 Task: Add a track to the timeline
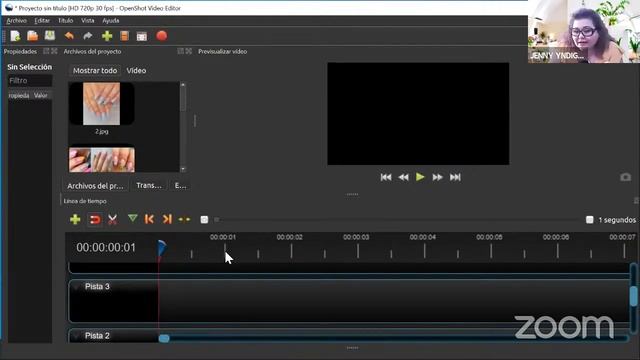click(75, 220)
